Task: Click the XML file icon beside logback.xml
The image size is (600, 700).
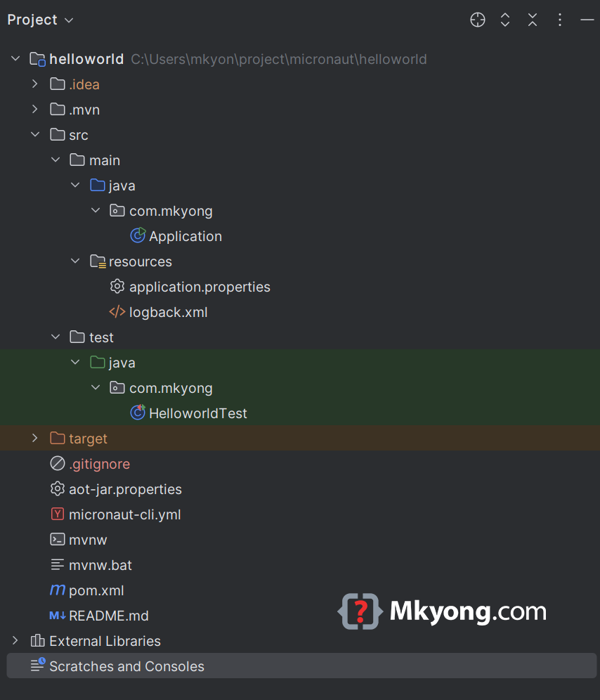Action: pos(117,311)
